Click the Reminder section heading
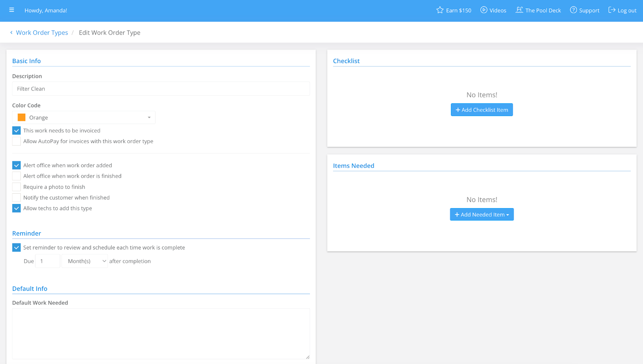The width and height of the screenshot is (643, 364). point(27,233)
